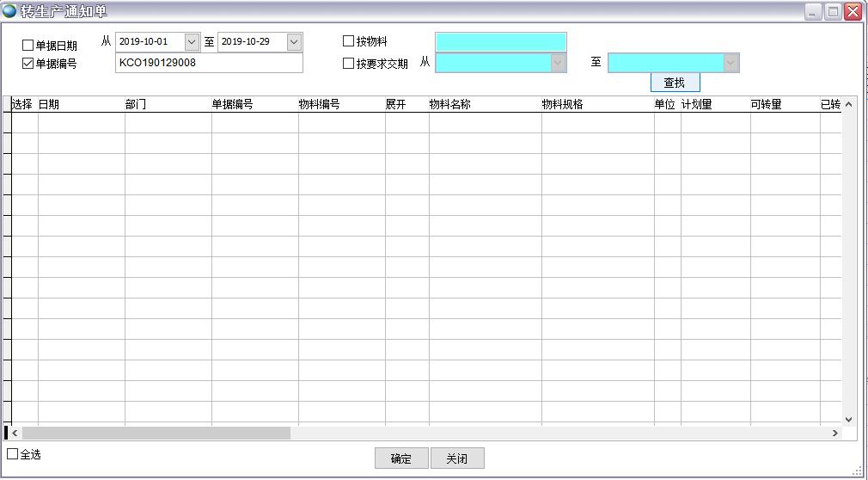Click the vertical scrollbar down arrow
Image resolution: width=868 pixels, height=480 pixels.
tap(848, 420)
